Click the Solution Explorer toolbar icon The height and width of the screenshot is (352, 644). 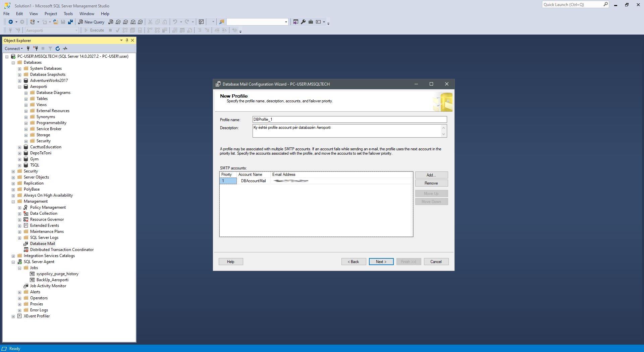coord(296,22)
